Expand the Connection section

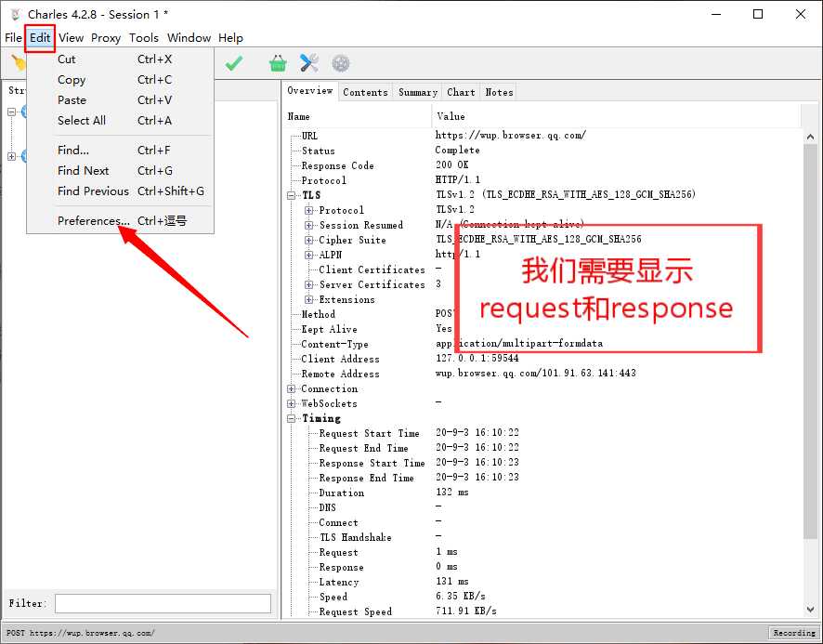point(292,388)
